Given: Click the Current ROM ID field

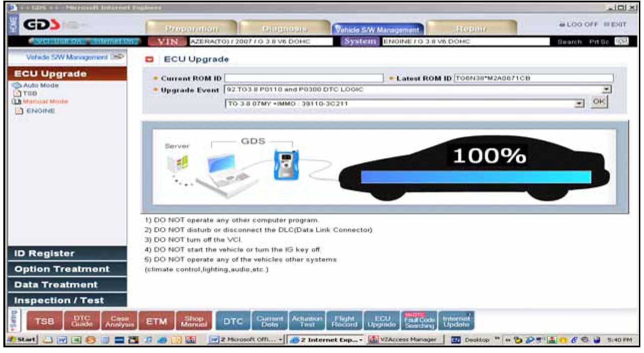Looking at the screenshot, I should (x=304, y=78).
